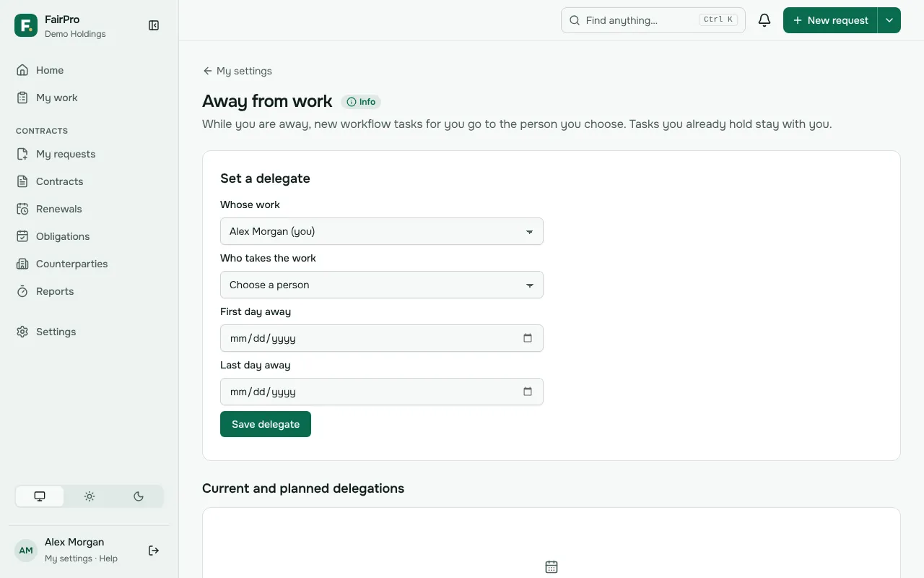
Task: Switch to light theme mode
Action: point(90,496)
